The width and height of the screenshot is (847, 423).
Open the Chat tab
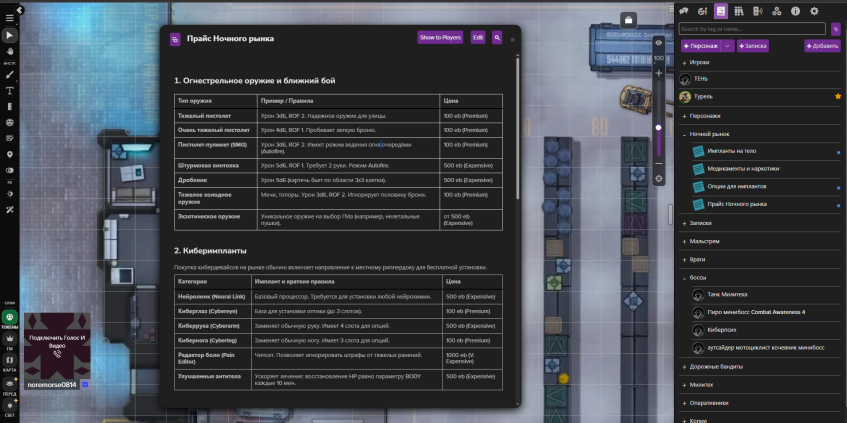[684, 11]
